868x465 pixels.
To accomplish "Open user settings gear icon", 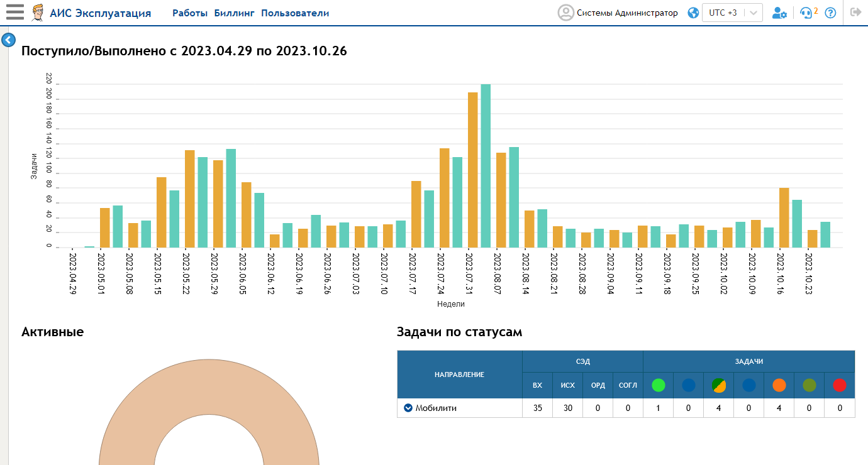I will tap(779, 13).
